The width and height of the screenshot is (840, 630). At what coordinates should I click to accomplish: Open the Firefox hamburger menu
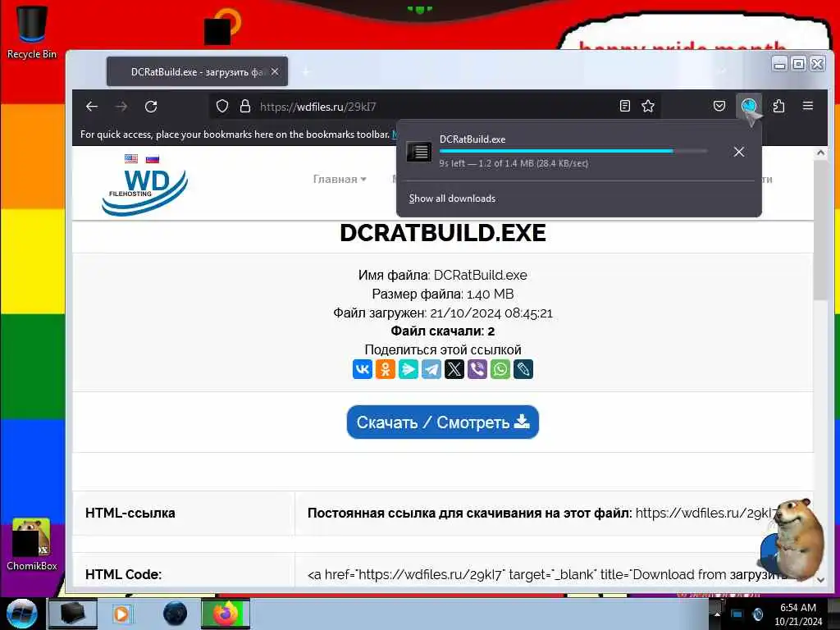[x=808, y=106]
